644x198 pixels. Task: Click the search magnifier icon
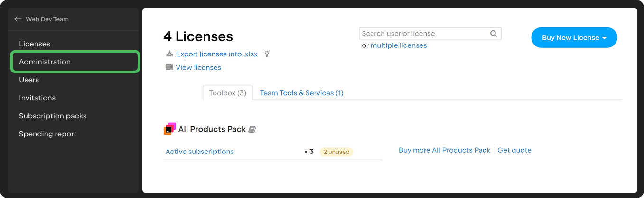[494, 34]
